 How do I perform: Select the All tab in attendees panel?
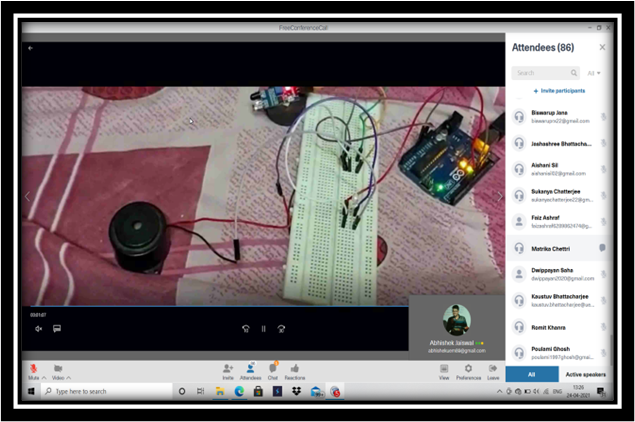(x=531, y=374)
